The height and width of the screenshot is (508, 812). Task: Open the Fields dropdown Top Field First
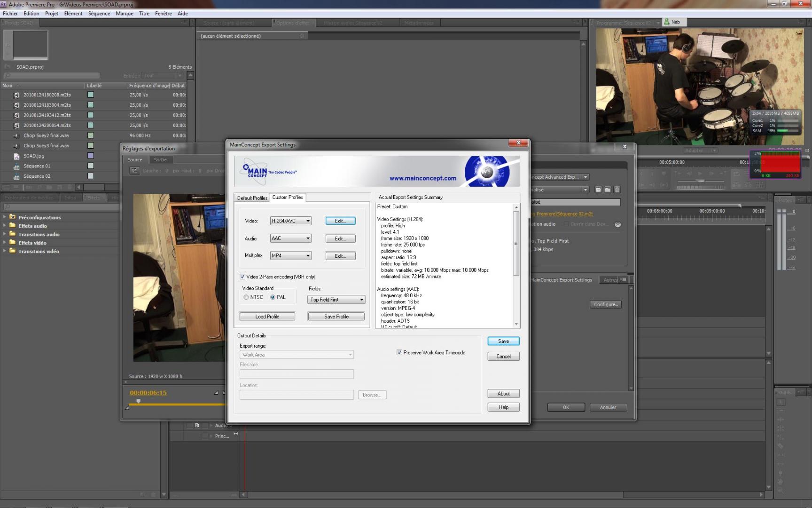point(336,300)
